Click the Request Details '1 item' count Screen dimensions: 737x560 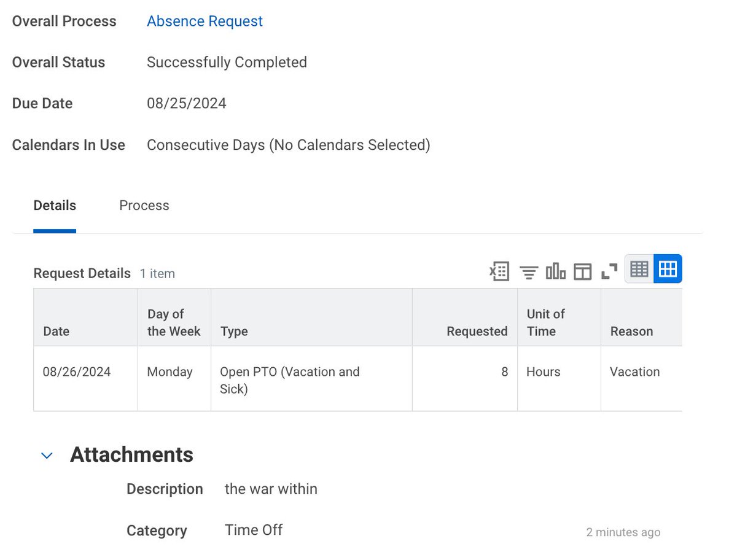[x=157, y=274]
